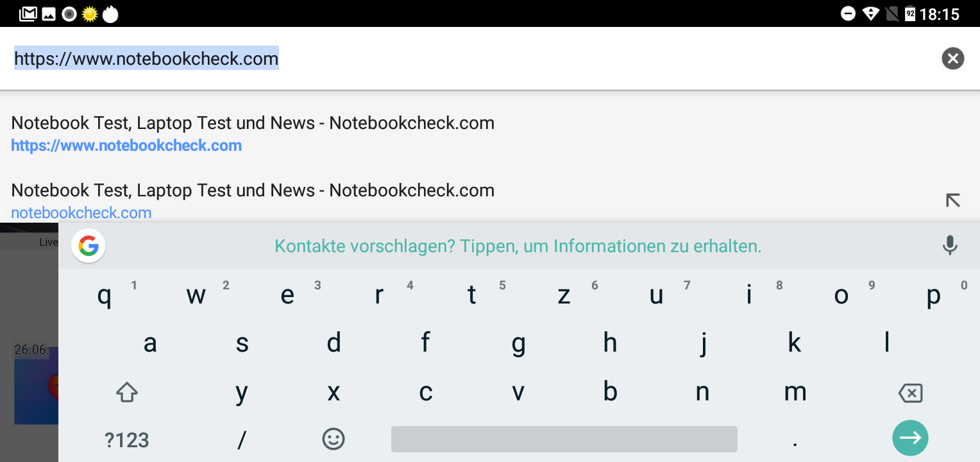980x462 pixels.
Task: Switch to ?123 symbols keyboard
Action: (x=127, y=440)
